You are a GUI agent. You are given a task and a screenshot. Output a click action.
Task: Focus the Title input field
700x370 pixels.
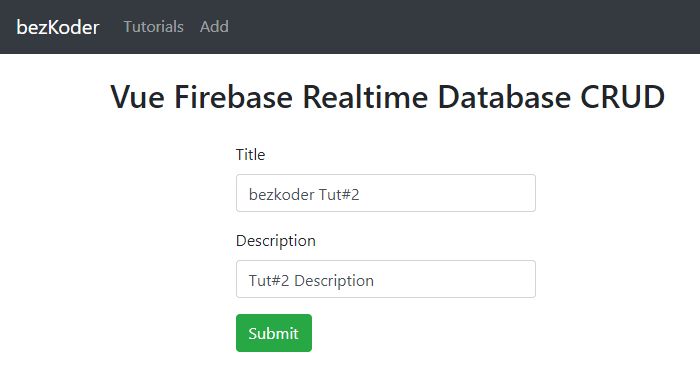pos(386,193)
